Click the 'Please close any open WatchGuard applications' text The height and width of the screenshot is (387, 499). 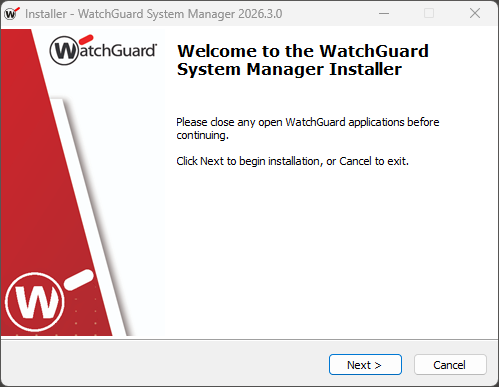pos(308,129)
